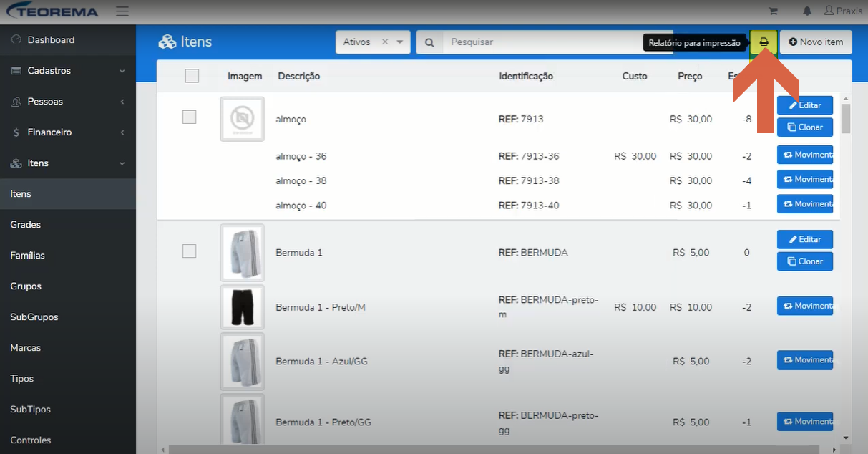Click Editar for the almoço item
The width and height of the screenshot is (868, 454).
(x=805, y=105)
